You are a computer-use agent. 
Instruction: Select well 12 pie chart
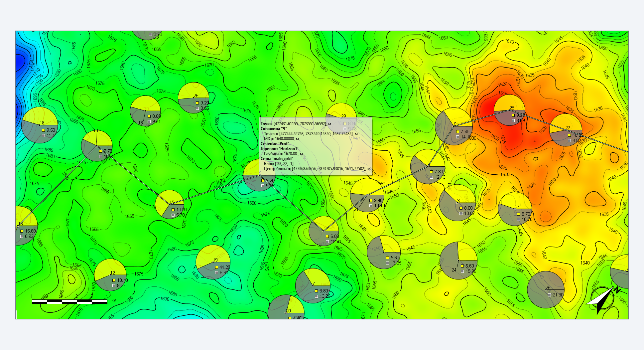pyautogui.click(x=110, y=275)
